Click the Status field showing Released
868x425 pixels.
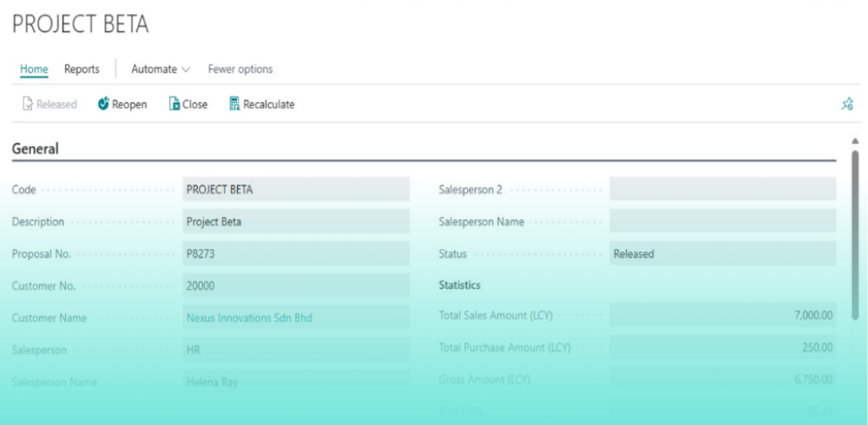pyautogui.click(x=722, y=253)
